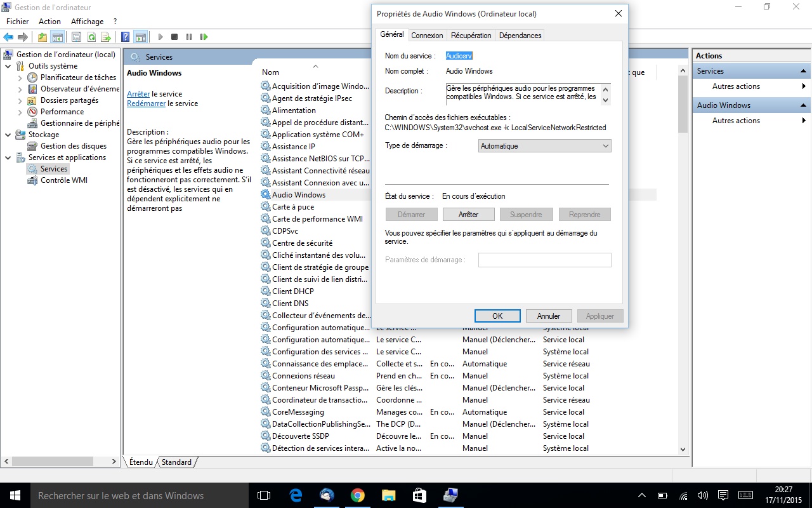
Task: Open the Action menu
Action: 50,22
